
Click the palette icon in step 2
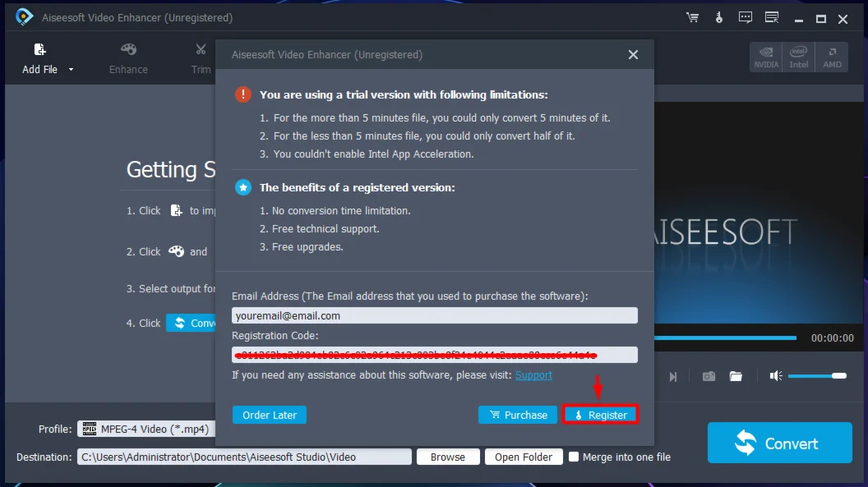176,251
